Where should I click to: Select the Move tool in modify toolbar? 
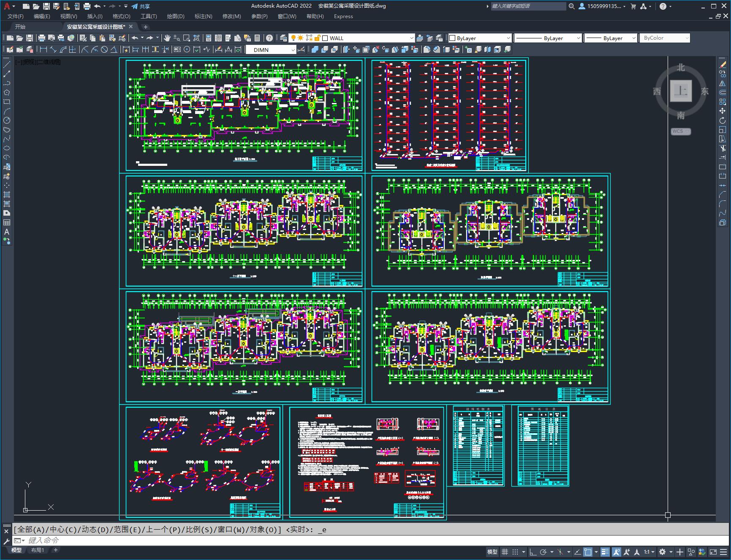[723, 111]
